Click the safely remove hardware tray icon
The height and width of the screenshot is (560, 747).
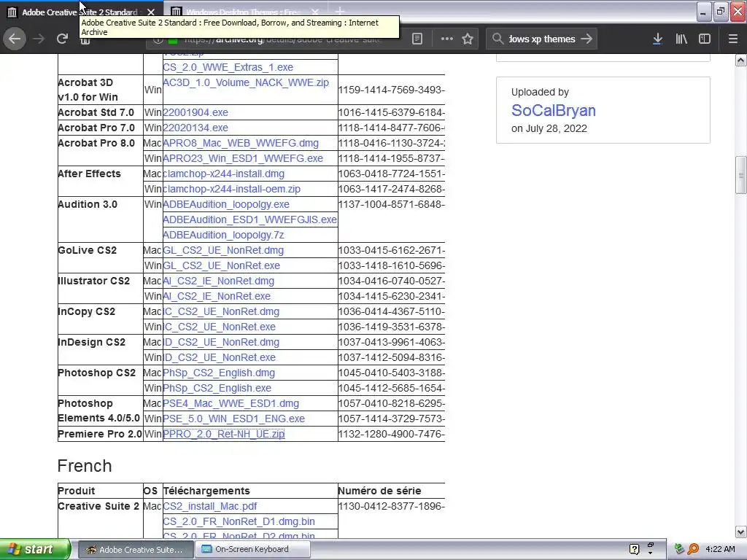[x=680, y=549]
